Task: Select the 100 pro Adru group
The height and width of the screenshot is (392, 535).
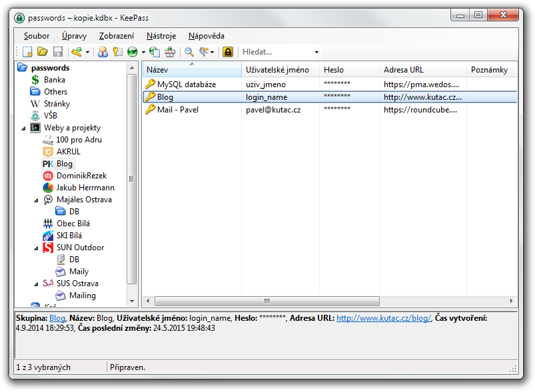Action: (79, 140)
